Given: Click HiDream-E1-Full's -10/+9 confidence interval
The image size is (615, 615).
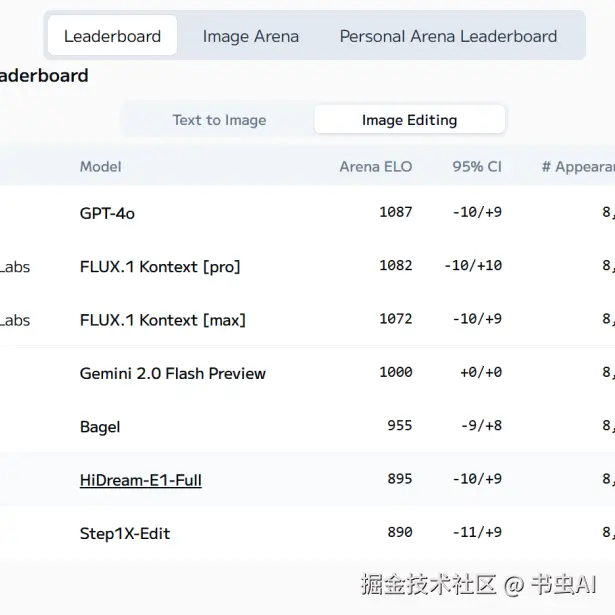Looking at the screenshot, I should pyautogui.click(x=477, y=479).
